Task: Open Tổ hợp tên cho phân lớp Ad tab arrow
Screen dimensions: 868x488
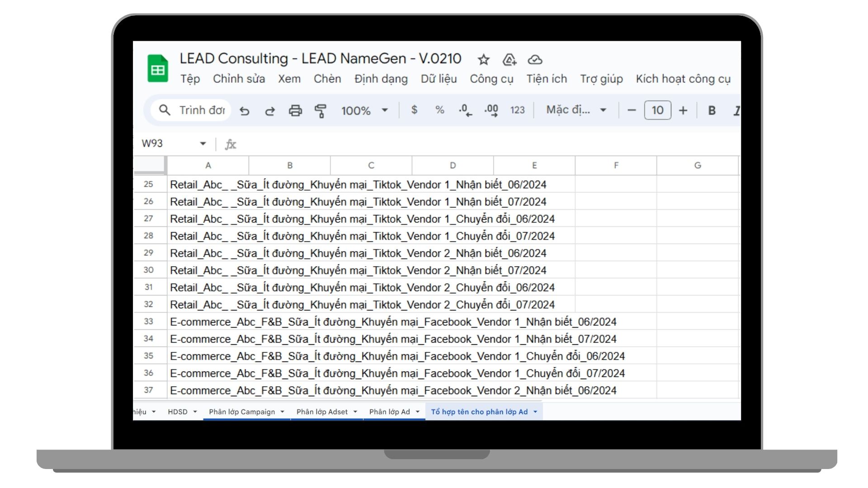Action: (x=535, y=412)
